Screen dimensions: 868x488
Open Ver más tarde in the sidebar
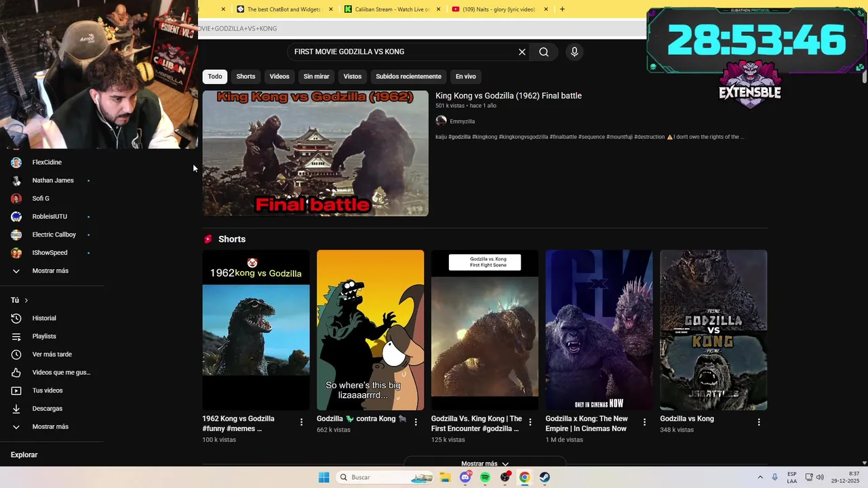click(52, 354)
